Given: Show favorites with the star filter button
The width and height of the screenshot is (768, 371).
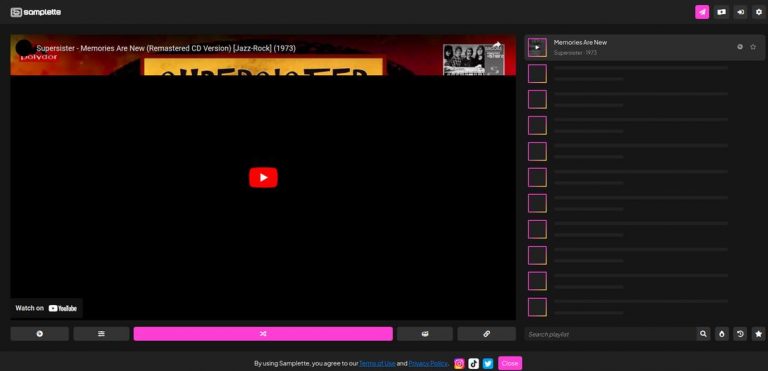Looking at the screenshot, I should (759, 334).
